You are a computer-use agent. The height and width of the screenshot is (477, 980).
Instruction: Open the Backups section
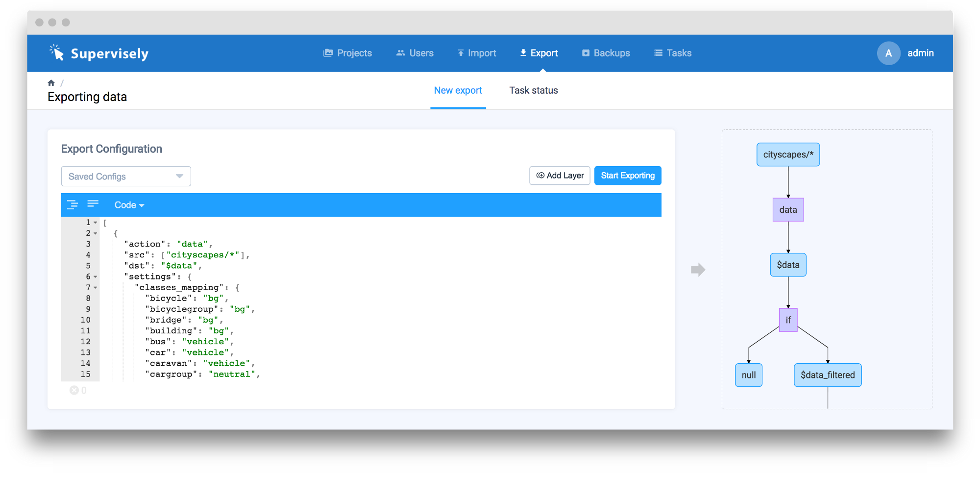tap(606, 53)
